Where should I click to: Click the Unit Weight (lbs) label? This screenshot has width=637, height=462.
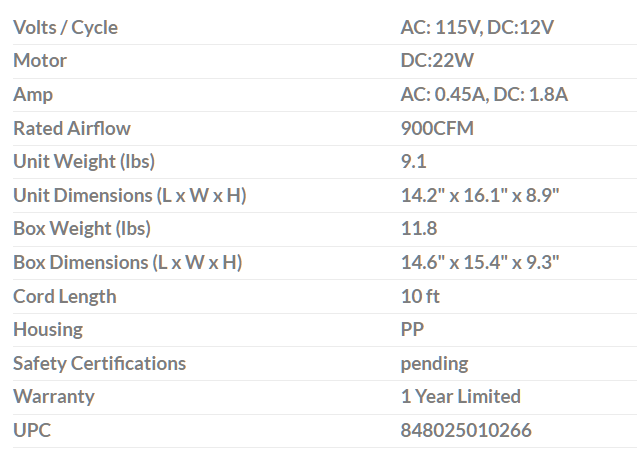pyautogui.click(x=84, y=161)
